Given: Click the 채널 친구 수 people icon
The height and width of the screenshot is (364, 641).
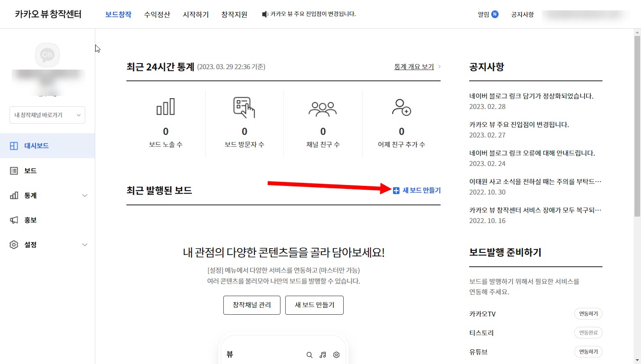Looking at the screenshot, I should (x=323, y=109).
